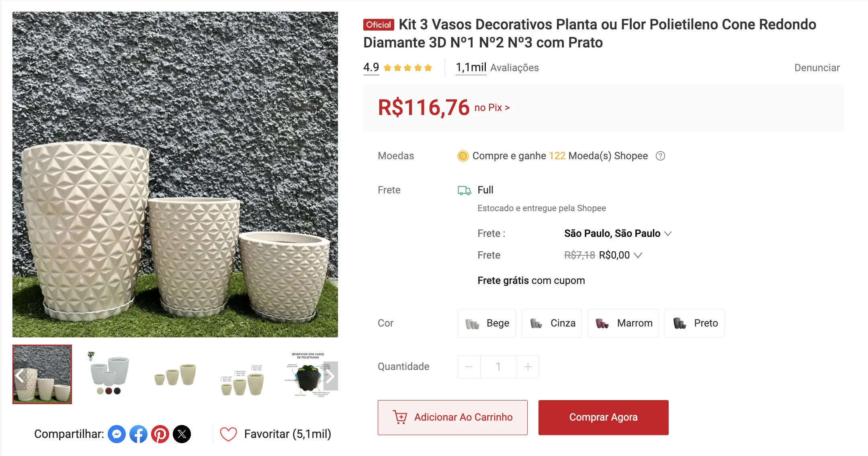Share the product via Facebook Messenger
This screenshot has width=868, height=456.
116,434
